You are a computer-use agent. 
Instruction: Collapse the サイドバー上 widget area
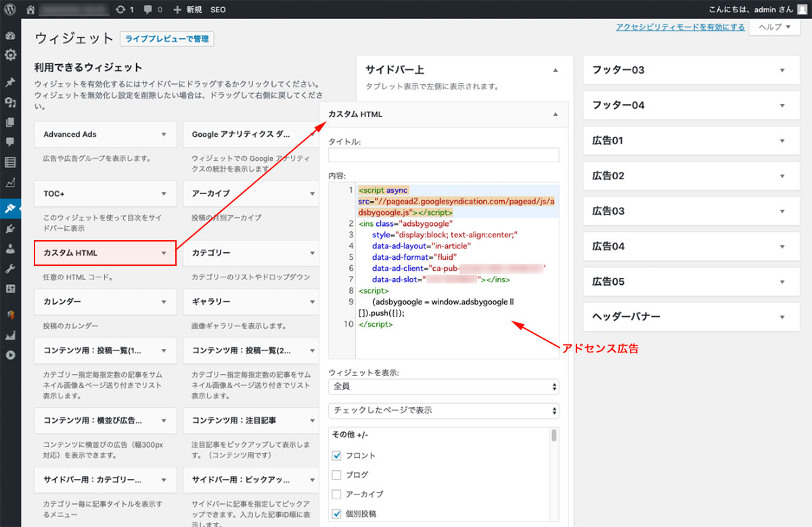click(x=556, y=70)
